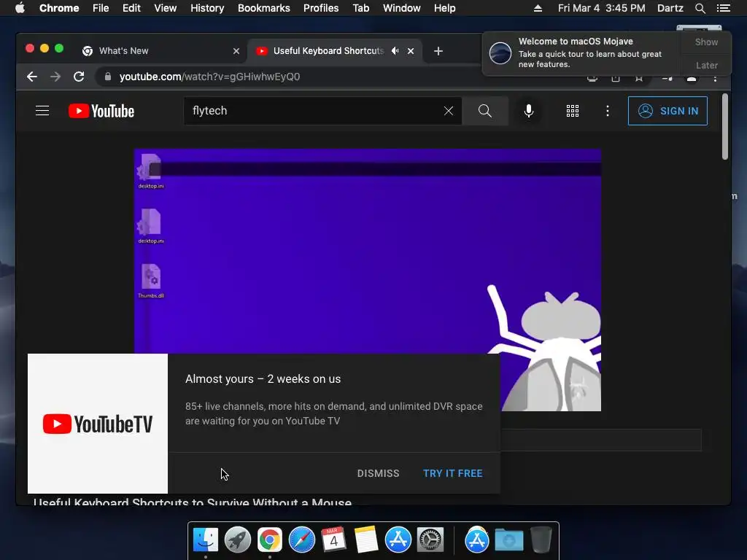The image size is (747, 560).
Task: Open the Tab menu
Action: 361,8
